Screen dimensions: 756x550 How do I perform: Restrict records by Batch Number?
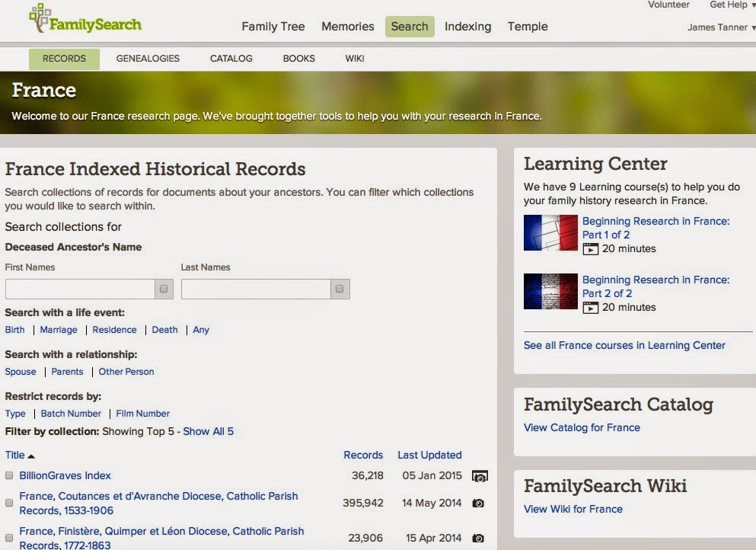coord(71,414)
